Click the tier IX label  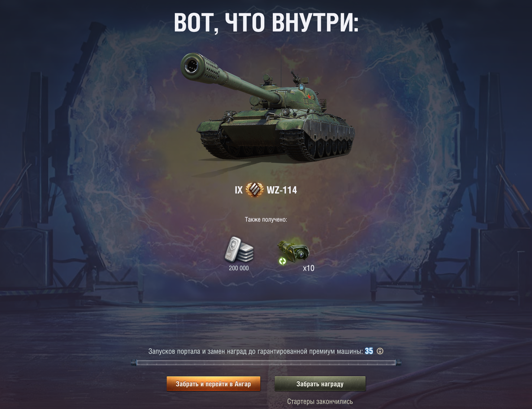[239, 190]
